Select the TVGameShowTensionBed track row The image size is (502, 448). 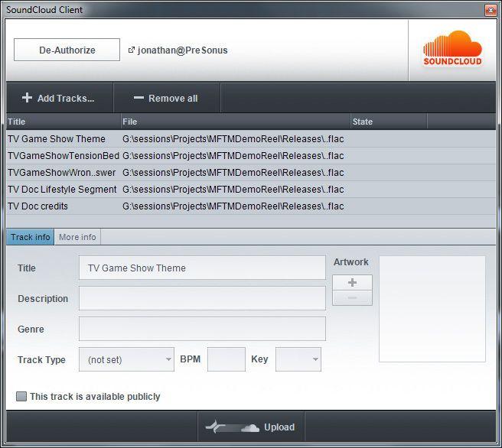tap(251, 156)
